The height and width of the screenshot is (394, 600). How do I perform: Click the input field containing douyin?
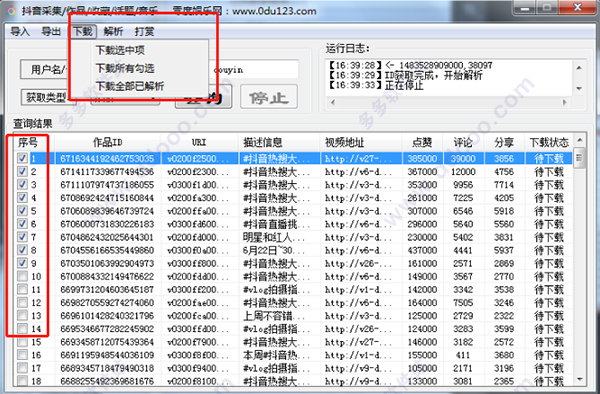pos(253,70)
